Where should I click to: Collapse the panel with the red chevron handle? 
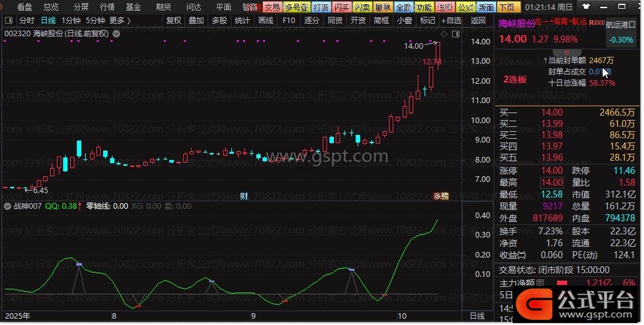click(x=567, y=52)
